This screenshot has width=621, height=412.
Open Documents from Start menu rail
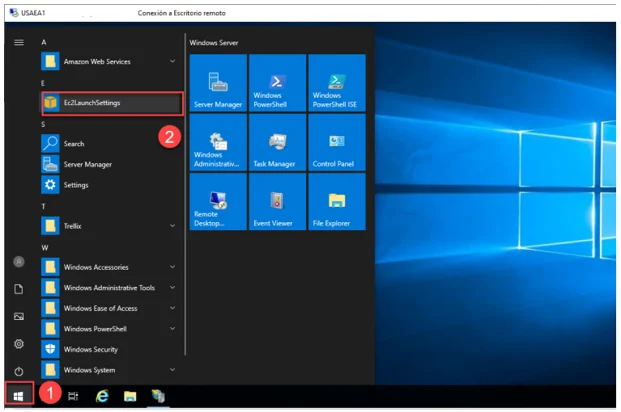19,289
